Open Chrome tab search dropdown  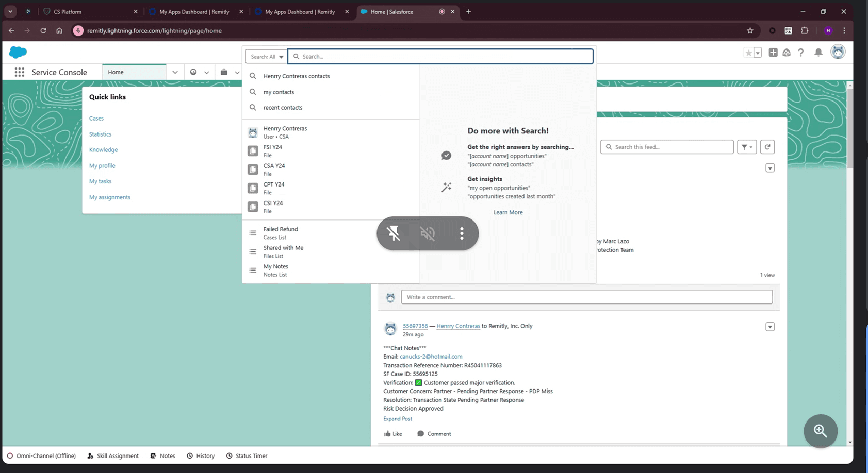(10, 11)
